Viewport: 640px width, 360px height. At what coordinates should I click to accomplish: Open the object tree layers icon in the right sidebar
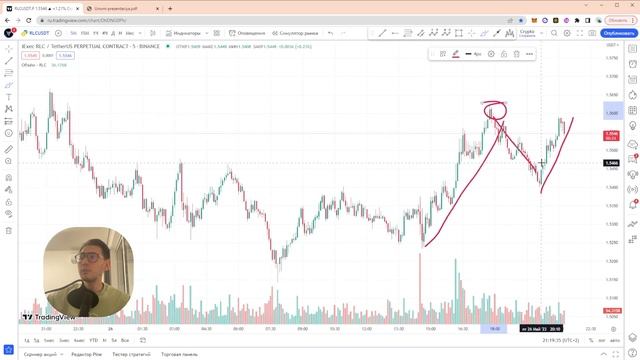(x=633, y=338)
